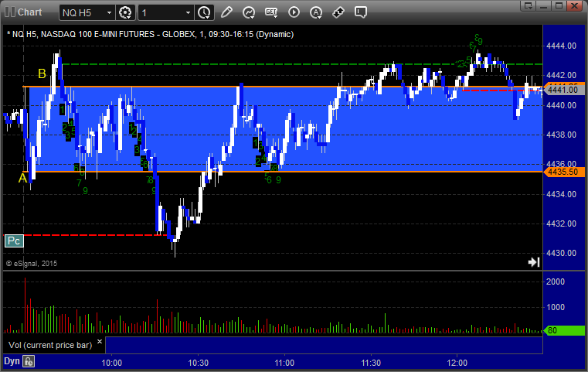Click the 2000 volume axis label
This screenshot has width=588, height=372.
(556, 282)
